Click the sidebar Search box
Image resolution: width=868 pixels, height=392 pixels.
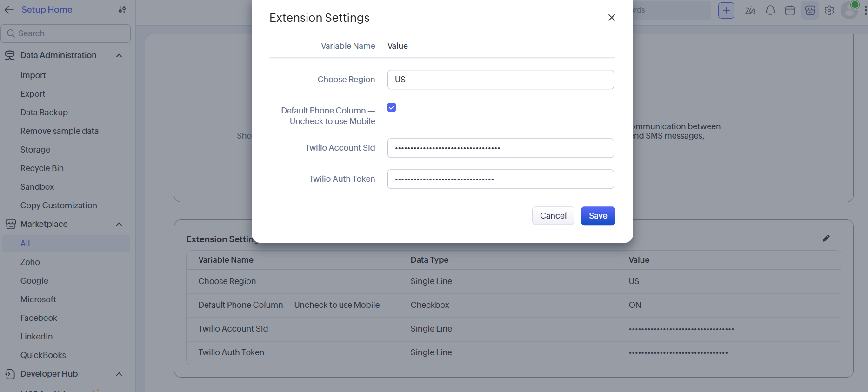click(66, 33)
